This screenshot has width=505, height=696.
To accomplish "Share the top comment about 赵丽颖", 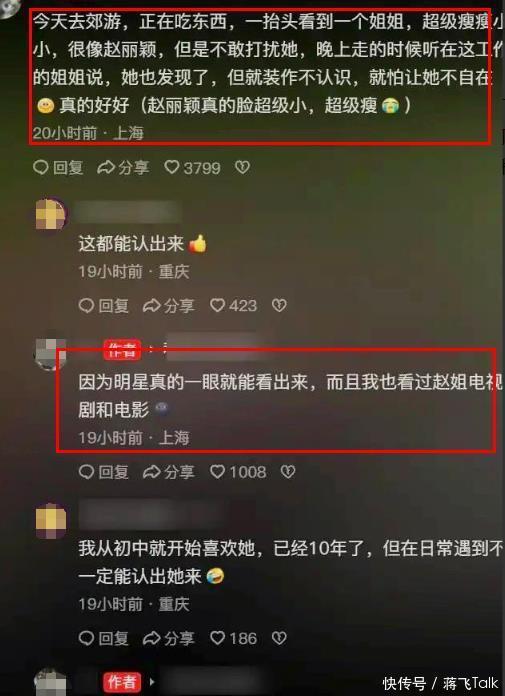I will tap(123, 168).
